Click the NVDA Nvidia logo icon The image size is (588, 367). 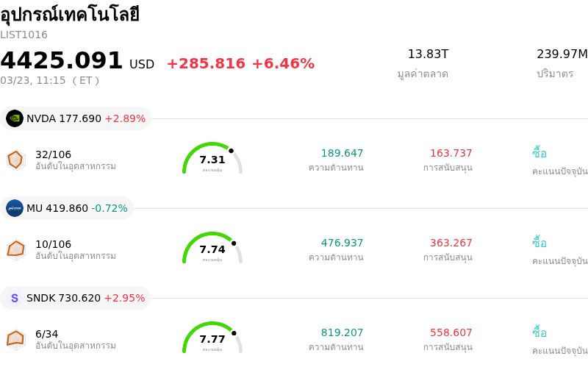click(15, 118)
